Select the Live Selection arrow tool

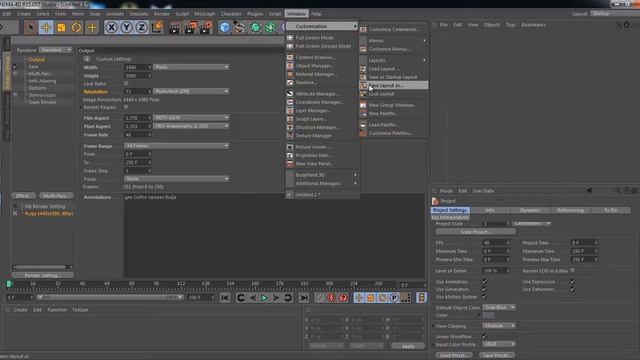[x=30, y=27]
